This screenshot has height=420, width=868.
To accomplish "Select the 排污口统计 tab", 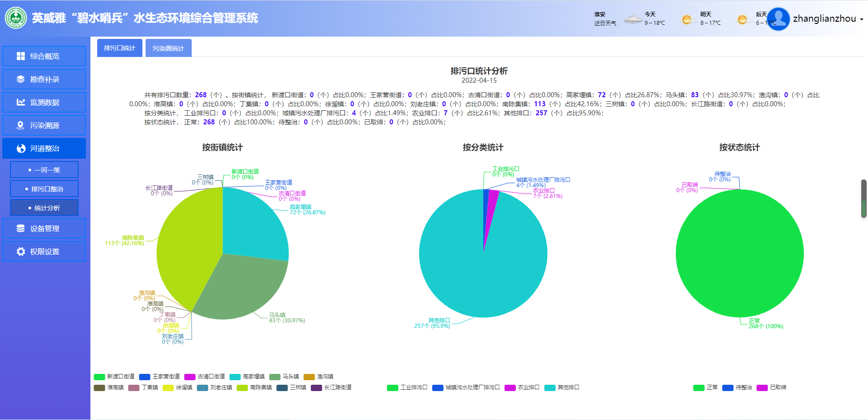I will click(x=120, y=48).
